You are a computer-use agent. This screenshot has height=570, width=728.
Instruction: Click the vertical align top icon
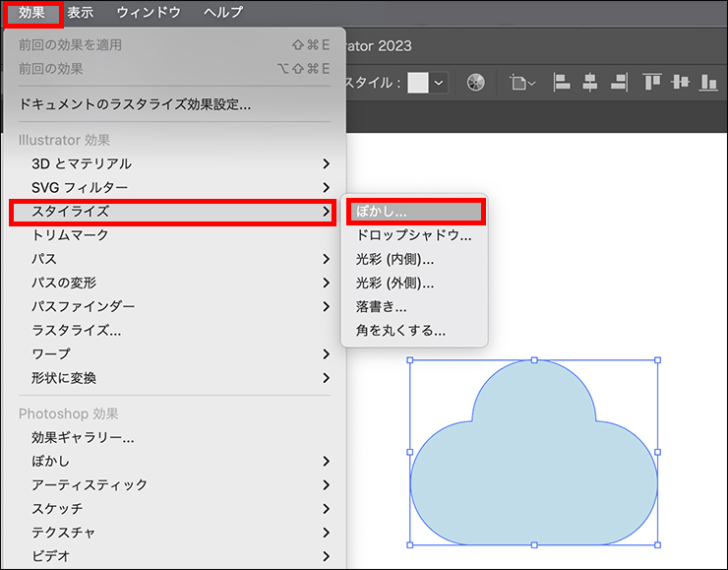click(x=651, y=83)
